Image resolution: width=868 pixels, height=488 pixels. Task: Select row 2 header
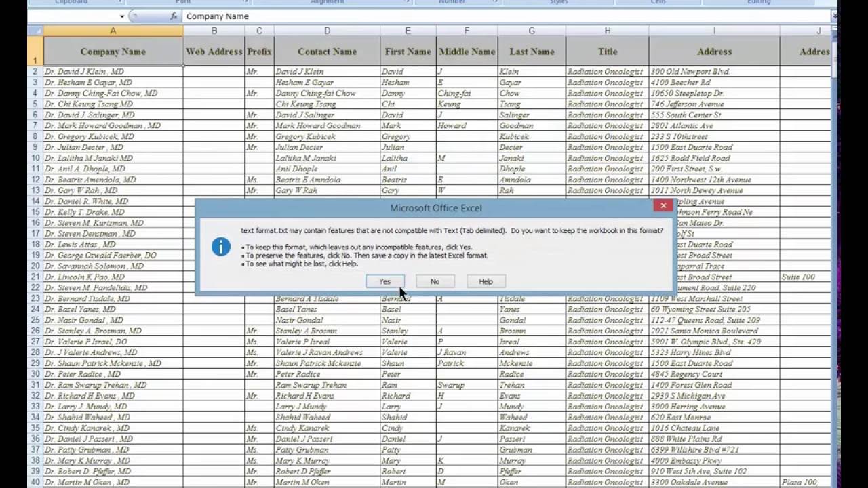35,71
